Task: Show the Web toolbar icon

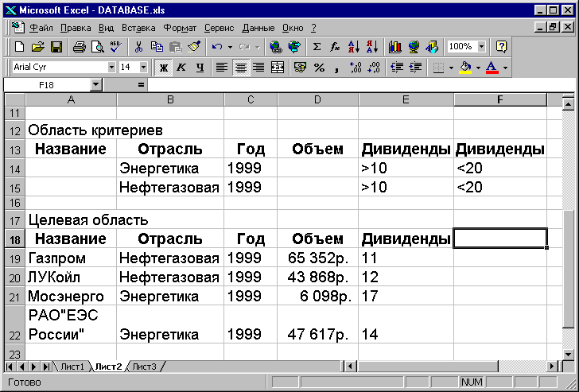Action: point(294,47)
